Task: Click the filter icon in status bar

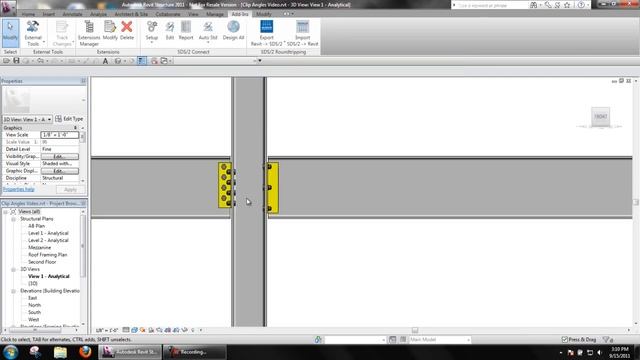Action: tap(606, 340)
